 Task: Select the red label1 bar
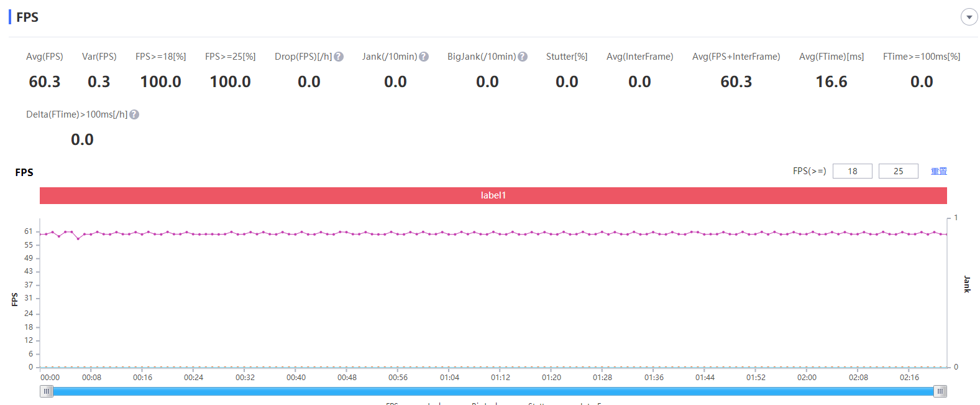pyautogui.click(x=493, y=195)
